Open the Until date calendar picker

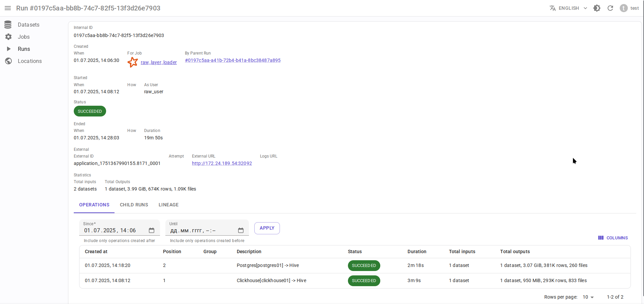click(x=240, y=230)
